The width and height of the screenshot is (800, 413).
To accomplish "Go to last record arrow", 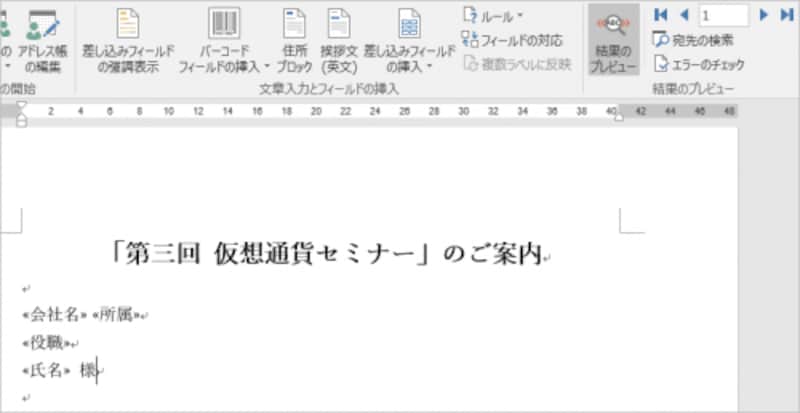I will coord(787,15).
